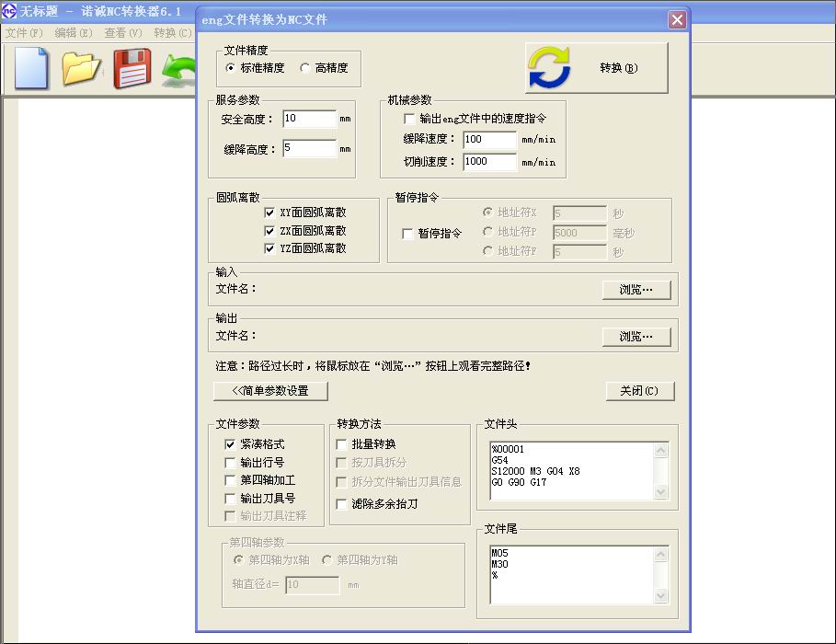
Task: Click the 简单参数设置 collapse button
Action: [273, 390]
